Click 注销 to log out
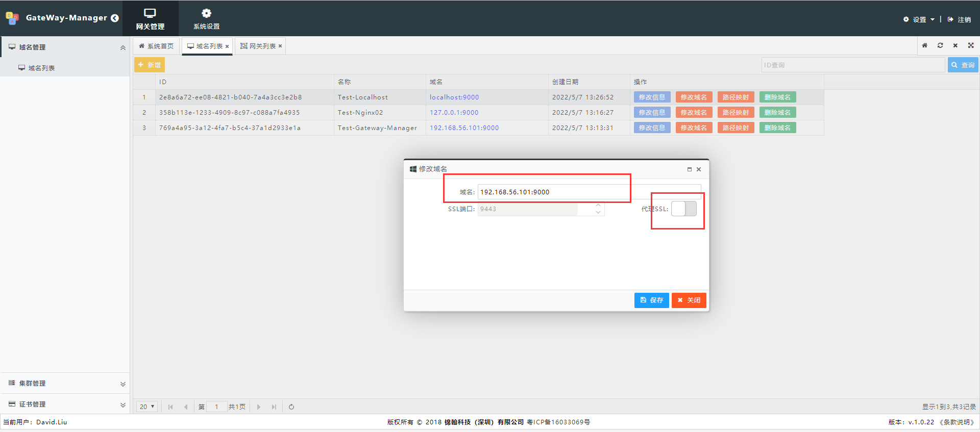980x432 pixels. click(959, 19)
